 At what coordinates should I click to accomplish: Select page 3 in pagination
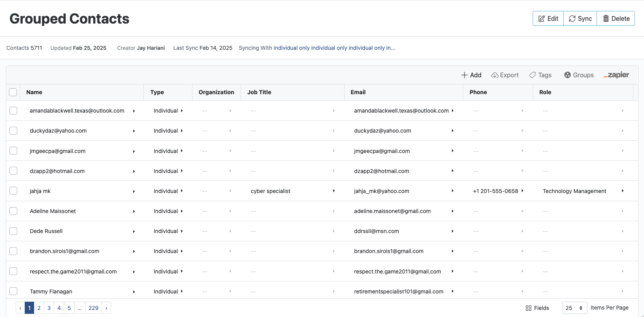49,308
